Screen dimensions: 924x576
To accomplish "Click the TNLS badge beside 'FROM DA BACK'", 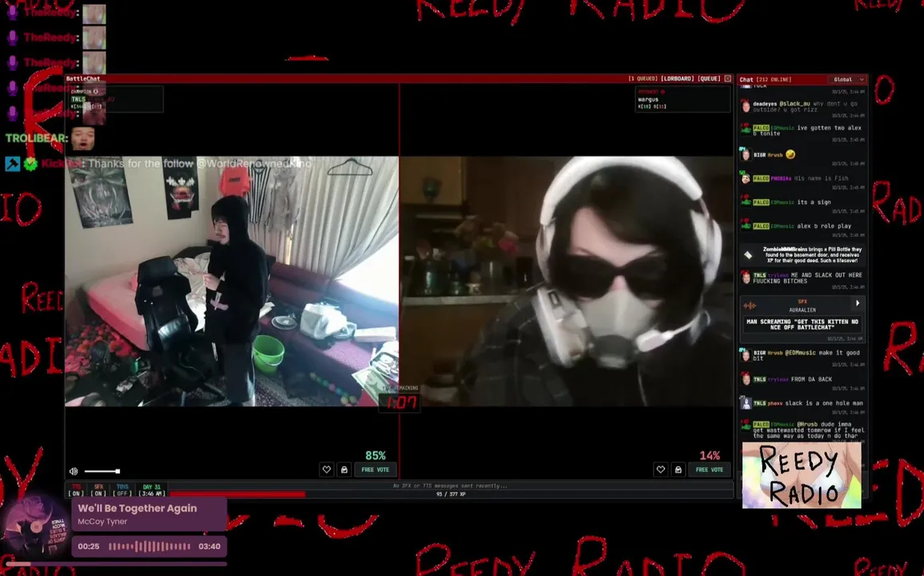I will point(759,379).
